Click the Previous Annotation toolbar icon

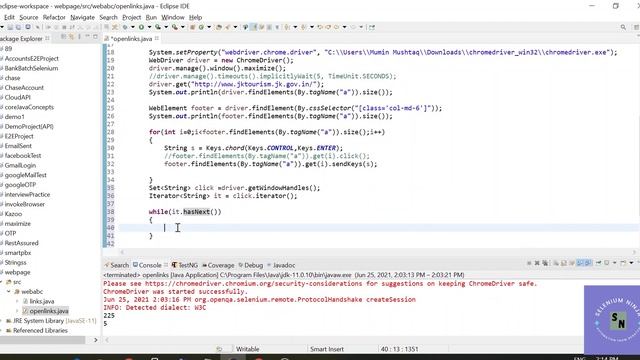point(304,27)
